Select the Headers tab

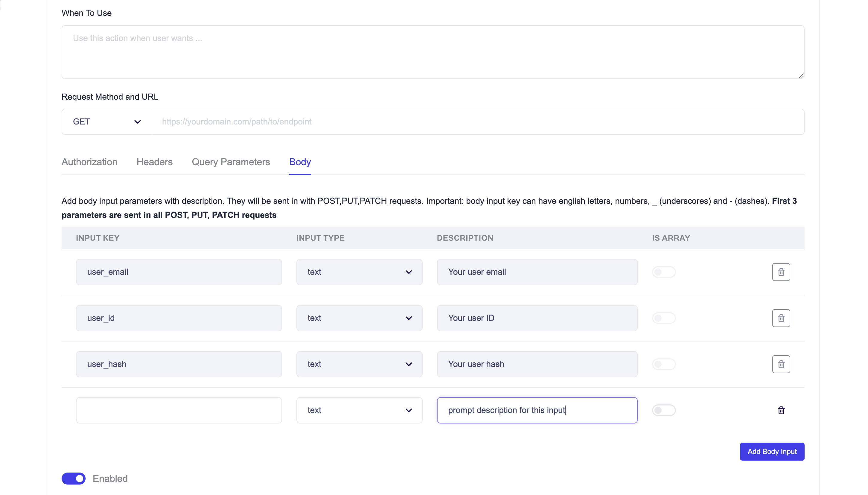pyautogui.click(x=154, y=162)
